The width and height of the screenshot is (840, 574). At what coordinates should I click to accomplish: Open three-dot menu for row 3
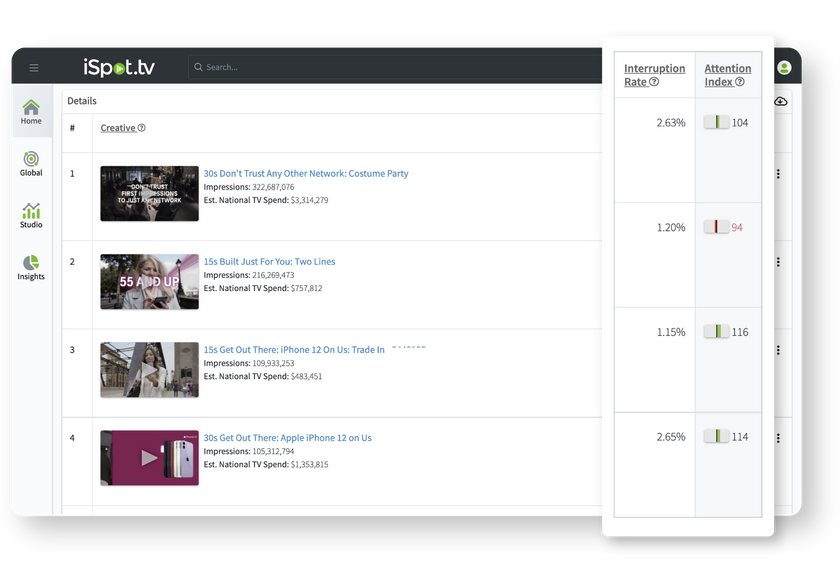tap(778, 350)
